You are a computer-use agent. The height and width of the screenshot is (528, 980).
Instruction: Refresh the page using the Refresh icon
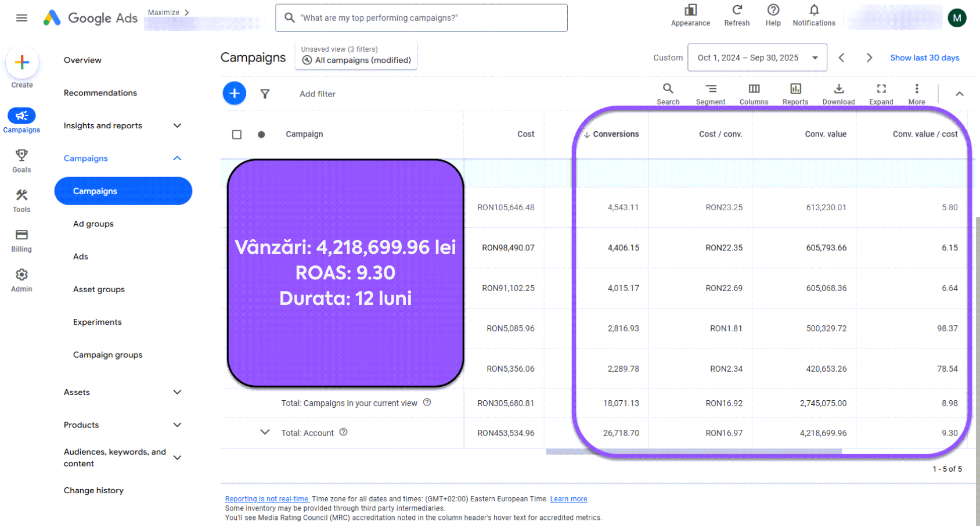pos(737,12)
